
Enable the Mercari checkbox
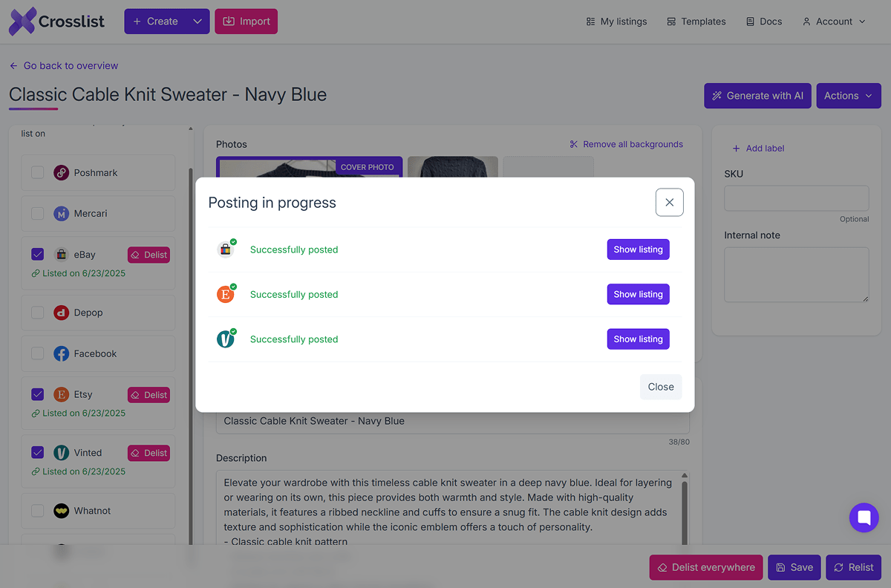pyautogui.click(x=37, y=214)
